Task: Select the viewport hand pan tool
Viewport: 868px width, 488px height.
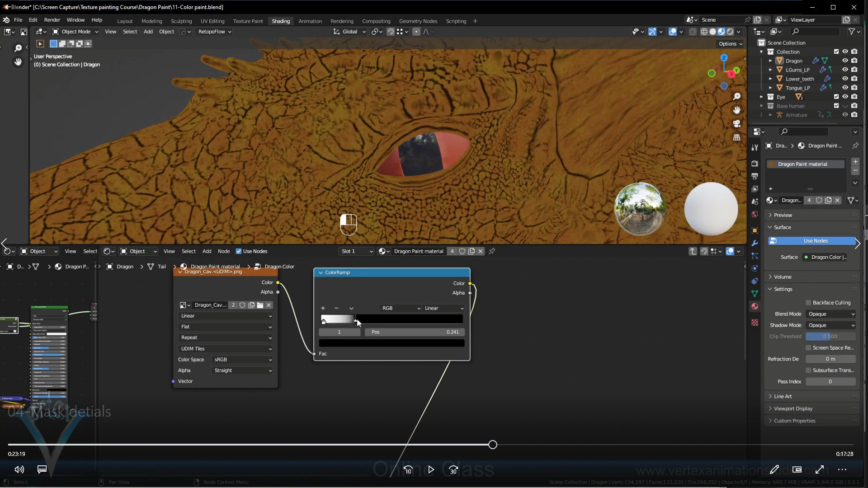Action: click(736, 110)
